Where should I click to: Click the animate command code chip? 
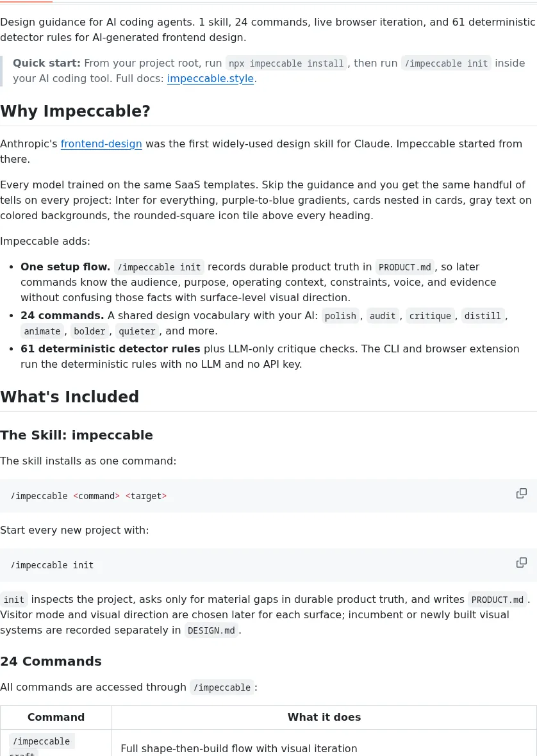pos(42,331)
